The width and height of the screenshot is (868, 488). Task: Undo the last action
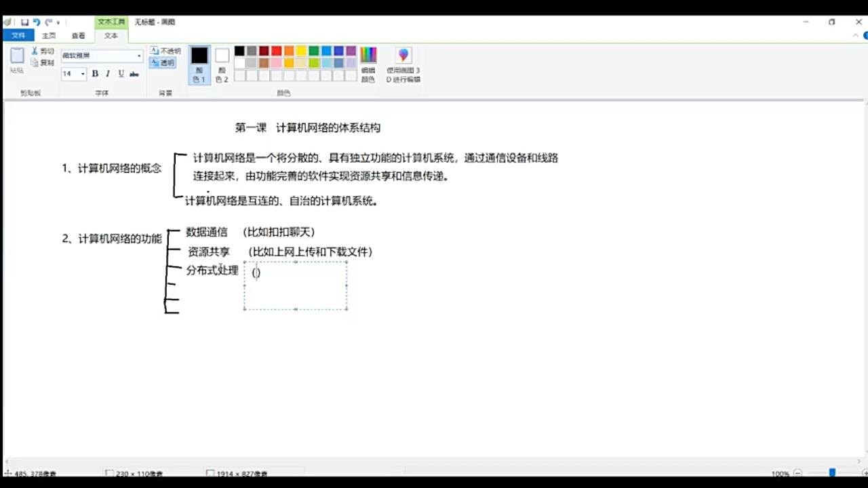tap(37, 22)
